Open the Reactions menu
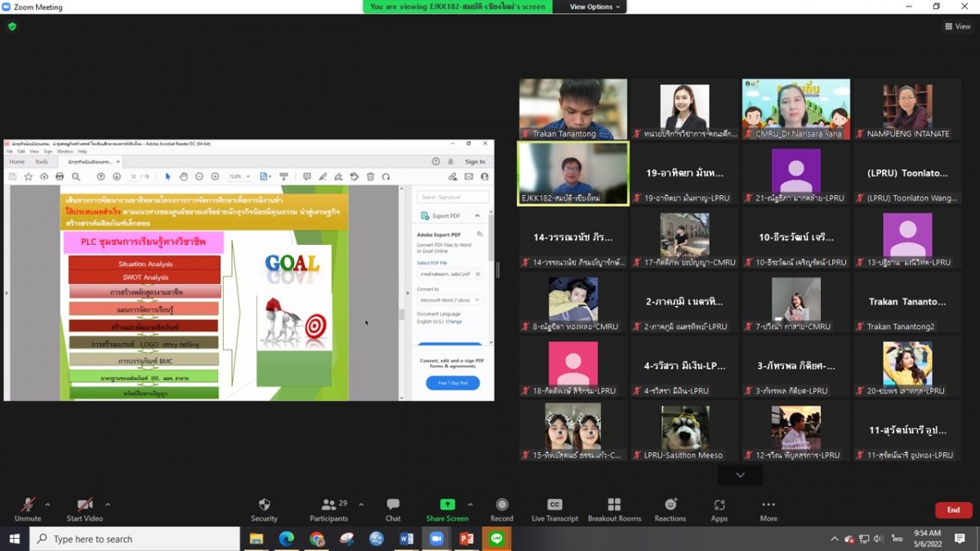This screenshot has height=551, width=980. click(x=670, y=505)
